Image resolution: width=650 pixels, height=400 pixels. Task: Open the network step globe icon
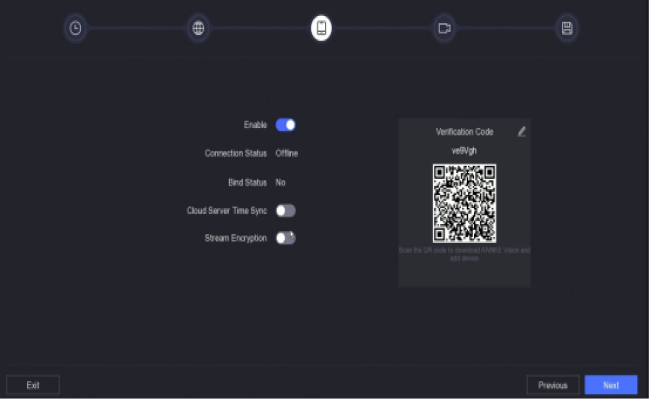(198, 28)
